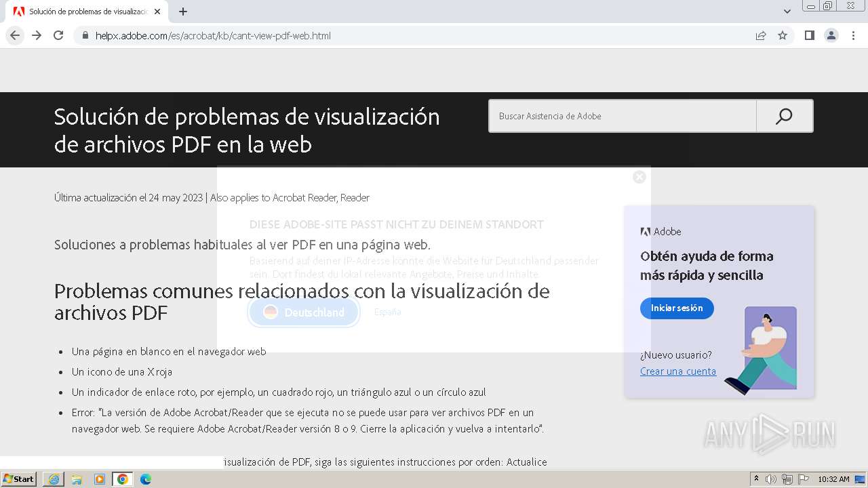Switch to Chrome taskbar icon

click(123, 479)
